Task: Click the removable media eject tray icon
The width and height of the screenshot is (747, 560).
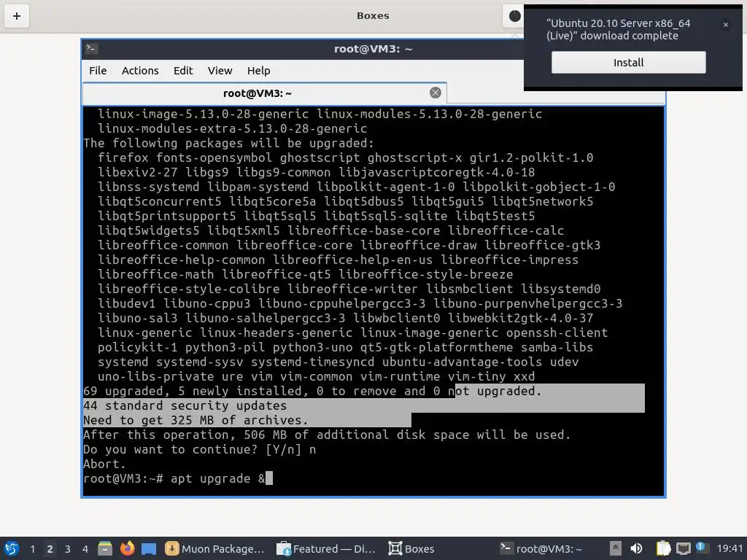Action: (x=616, y=548)
